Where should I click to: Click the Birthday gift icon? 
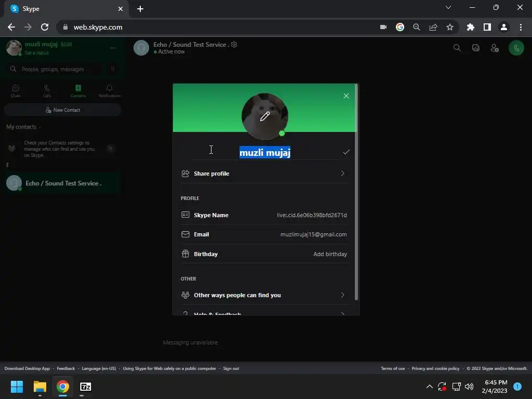pyautogui.click(x=185, y=254)
